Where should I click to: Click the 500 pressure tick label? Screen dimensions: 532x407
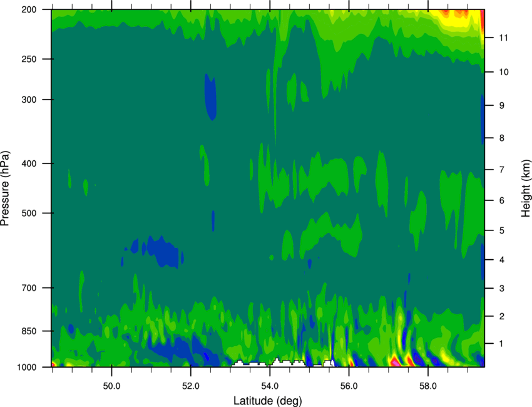pyautogui.click(x=29, y=213)
